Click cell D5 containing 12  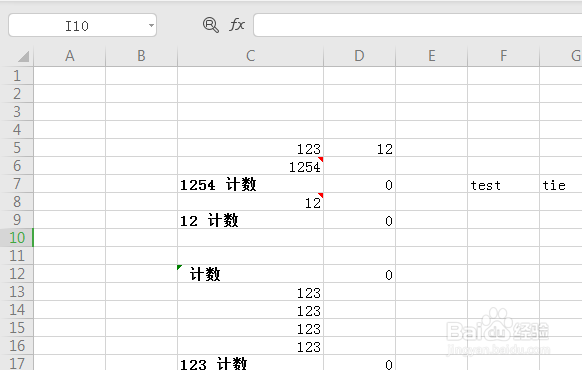pos(359,148)
